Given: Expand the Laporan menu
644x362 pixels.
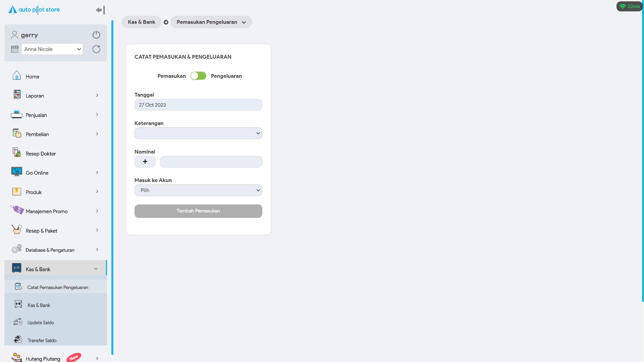Looking at the screenshot, I should pyautogui.click(x=55, y=96).
